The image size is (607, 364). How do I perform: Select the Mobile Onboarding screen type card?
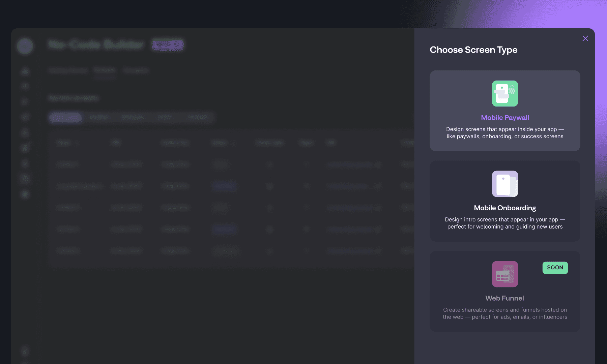click(505, 202)
